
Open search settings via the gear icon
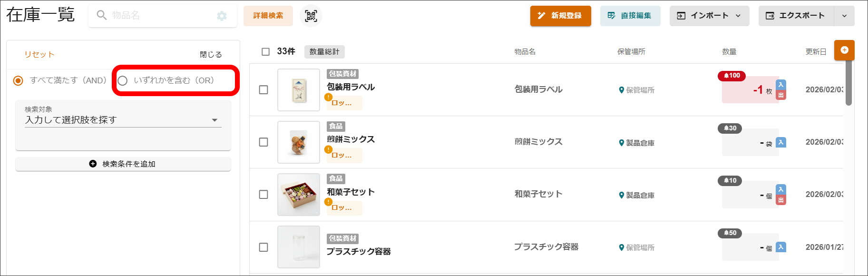(x=222, y=15)
